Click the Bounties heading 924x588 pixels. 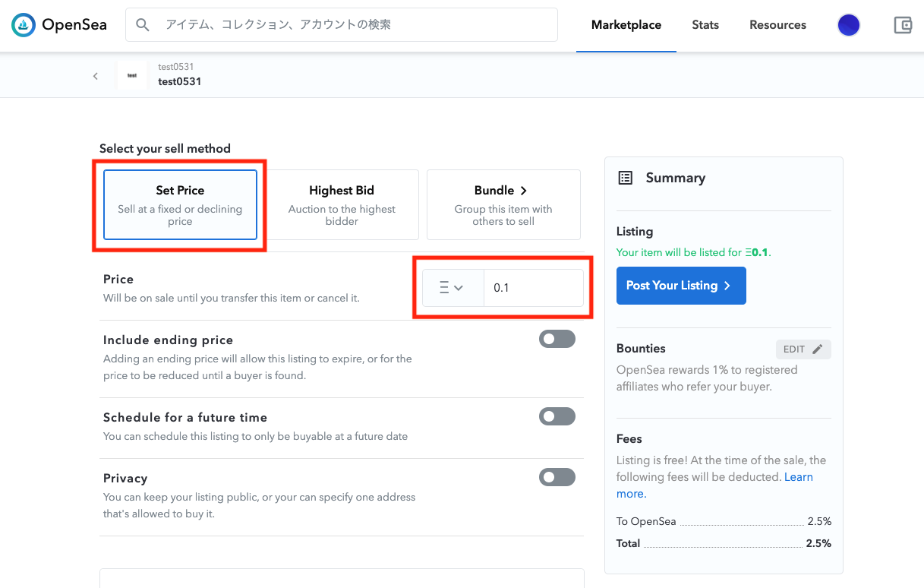(x=641, y=349)
